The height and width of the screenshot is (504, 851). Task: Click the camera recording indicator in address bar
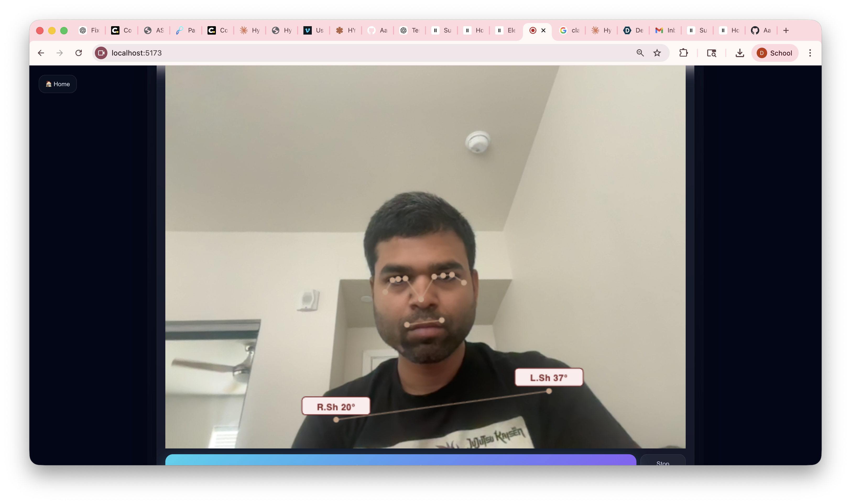101,53
